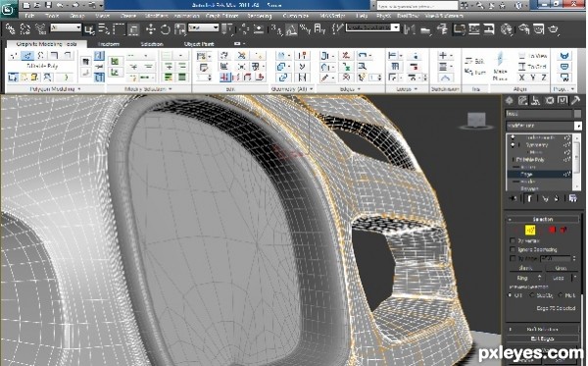
Task: Click the object color swatch beside name field
Action: (x=577, y=114)
